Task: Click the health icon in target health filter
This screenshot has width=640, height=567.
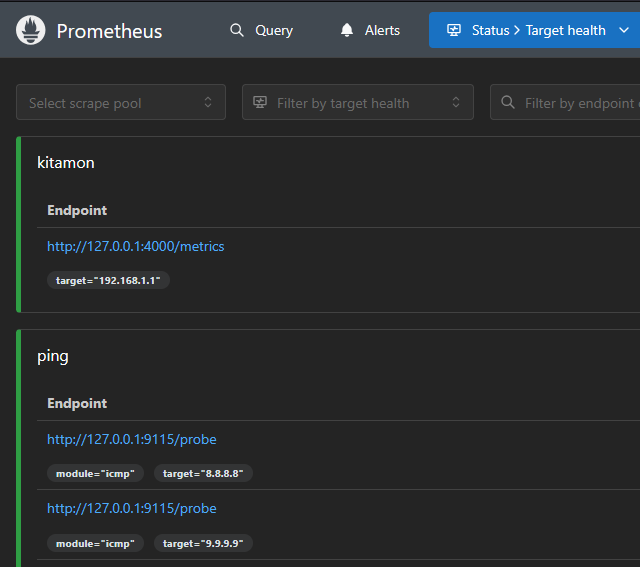Action: (260, 102)
